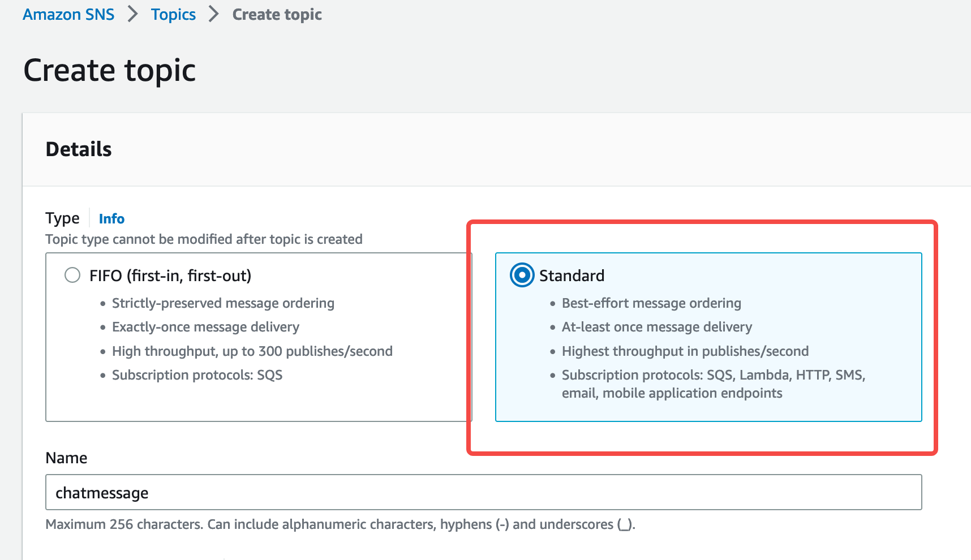
Task: Click 'Subscription protocols: SQS' under FIFO
Action: [197, 375]
